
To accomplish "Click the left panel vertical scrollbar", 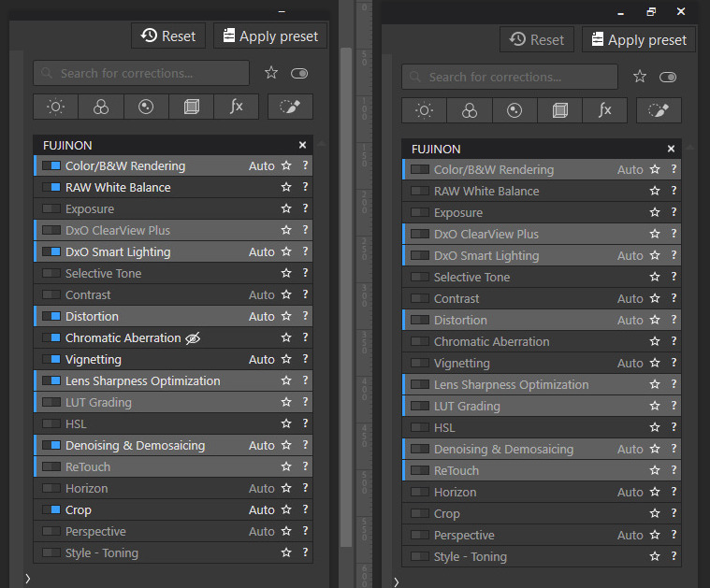I will [346, 280].
